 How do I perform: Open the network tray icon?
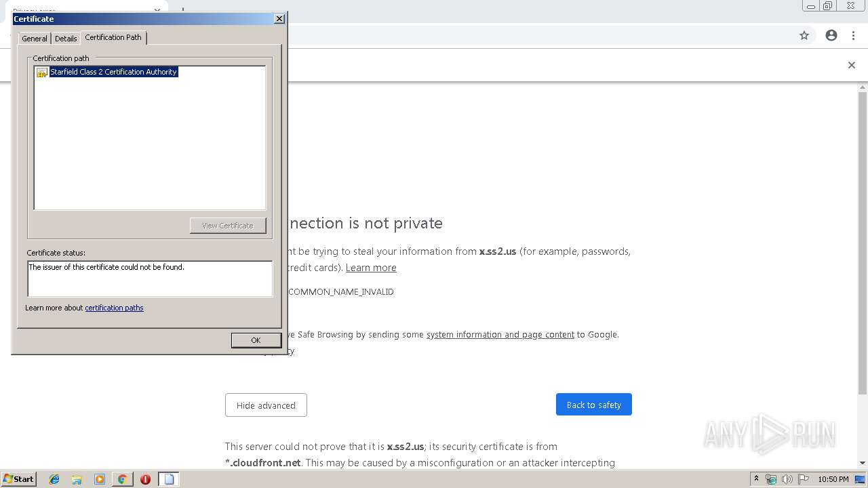pos(771,479)
